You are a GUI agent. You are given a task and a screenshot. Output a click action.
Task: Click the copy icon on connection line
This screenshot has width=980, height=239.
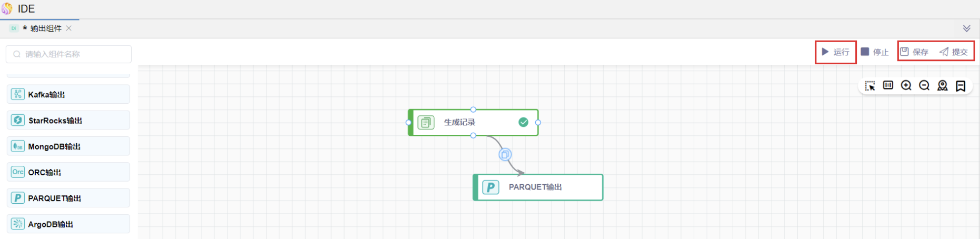point(505,155)
